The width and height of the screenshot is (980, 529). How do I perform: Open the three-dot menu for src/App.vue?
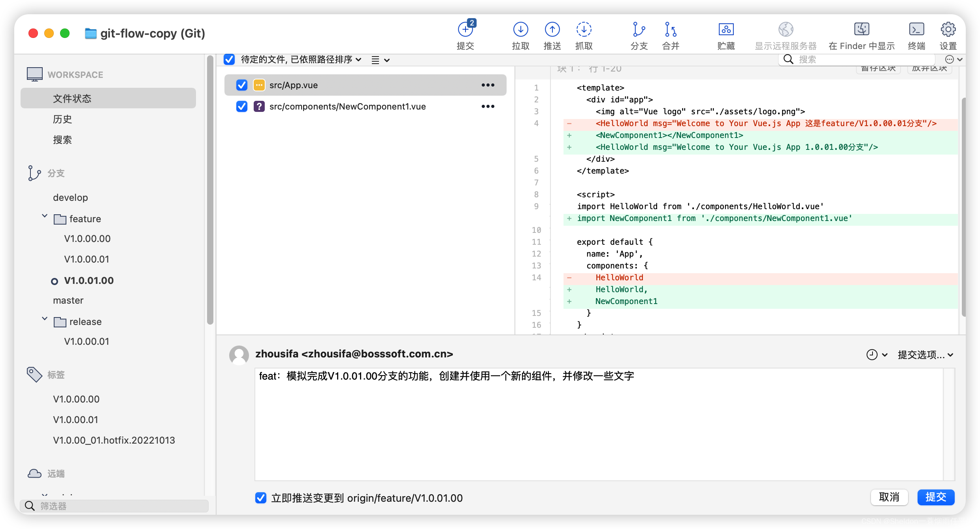point(488,85)
